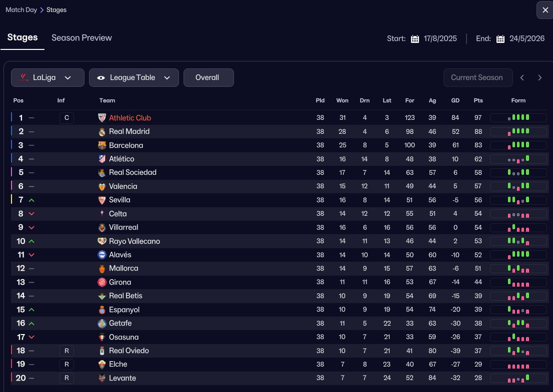This screenshot has width=553, height=392.
Task: Click Real Oviedo's relegated R badge
Action: click(66, 351)
